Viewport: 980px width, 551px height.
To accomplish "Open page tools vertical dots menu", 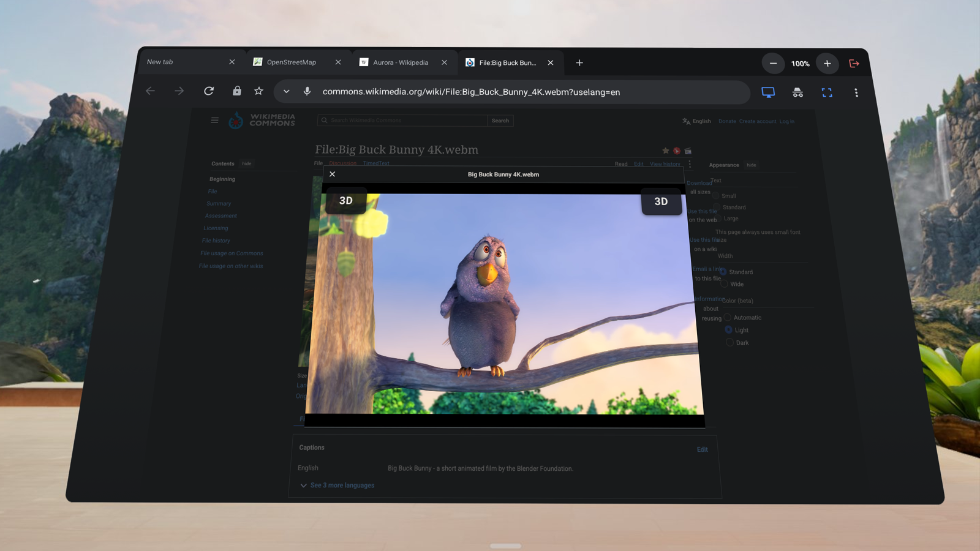I will [690, 164].
